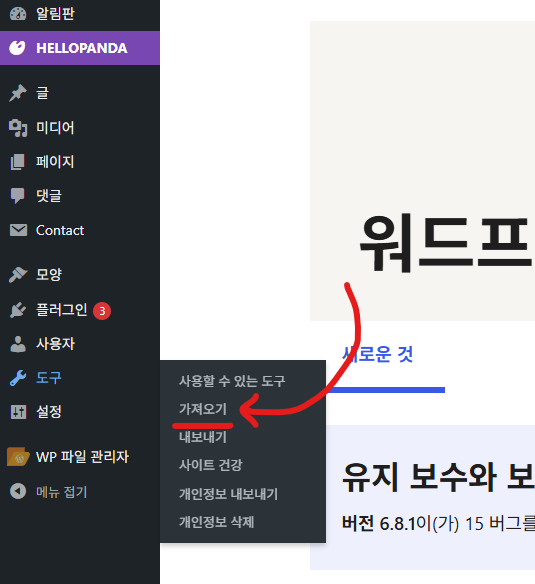Image resolution: width=535 pixels, height=584 pixels.
Task: Click the red plugin update badge showing 3
Action: pos(102,311)
